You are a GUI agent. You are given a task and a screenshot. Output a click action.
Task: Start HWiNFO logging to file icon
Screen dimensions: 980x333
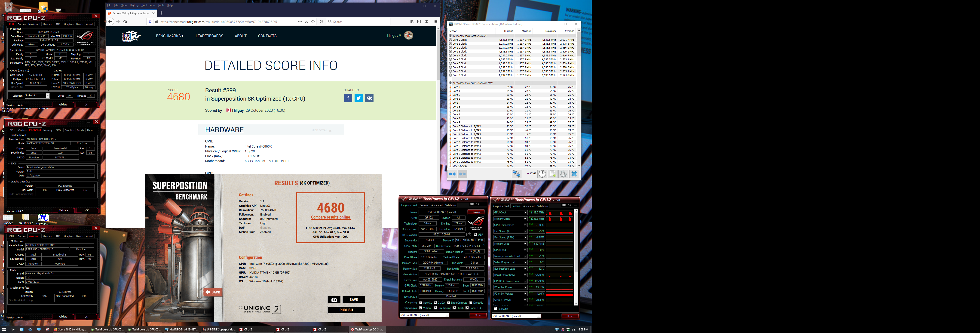(553, 174)
